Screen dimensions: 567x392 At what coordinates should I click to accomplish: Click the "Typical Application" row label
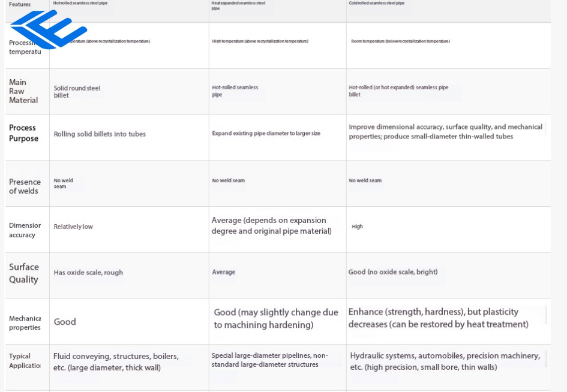tap(24, 361)
